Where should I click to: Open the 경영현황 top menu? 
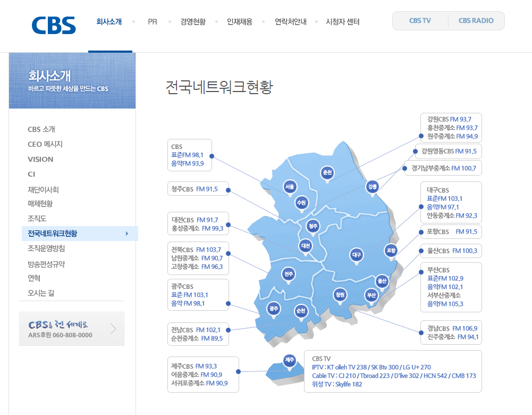[x=193, y=22]
